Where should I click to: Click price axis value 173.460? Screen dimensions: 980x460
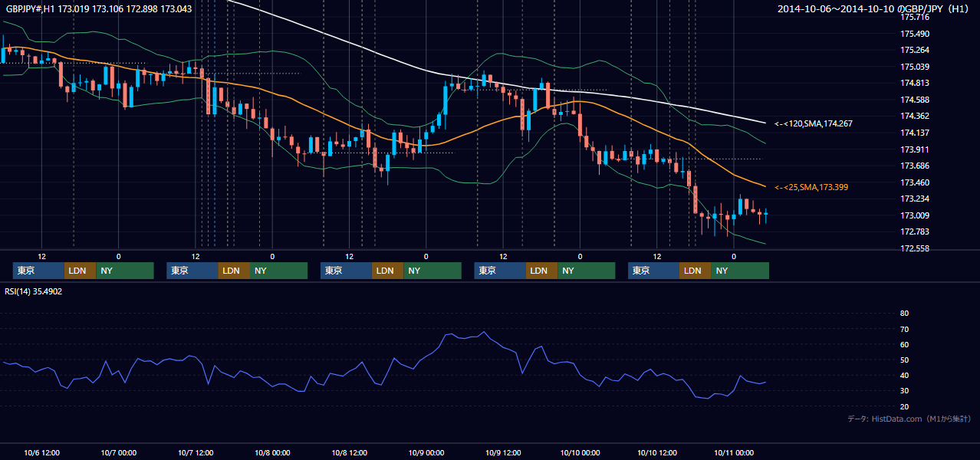coord(915,182)
